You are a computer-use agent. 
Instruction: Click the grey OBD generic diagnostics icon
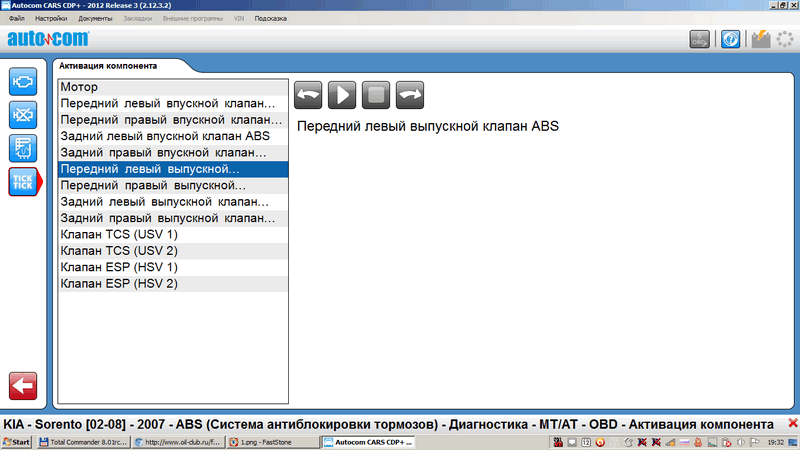(x=699, y=39)
